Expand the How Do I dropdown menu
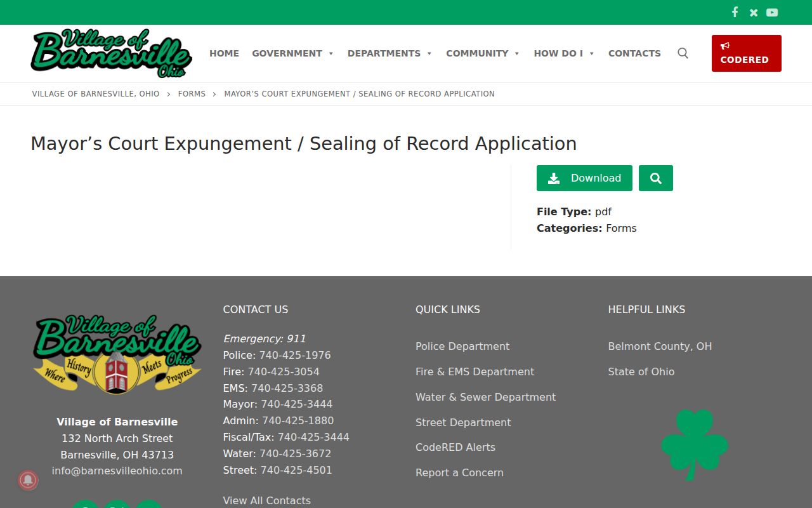This screenshot has width=812, height=508. tap(565, 53)
